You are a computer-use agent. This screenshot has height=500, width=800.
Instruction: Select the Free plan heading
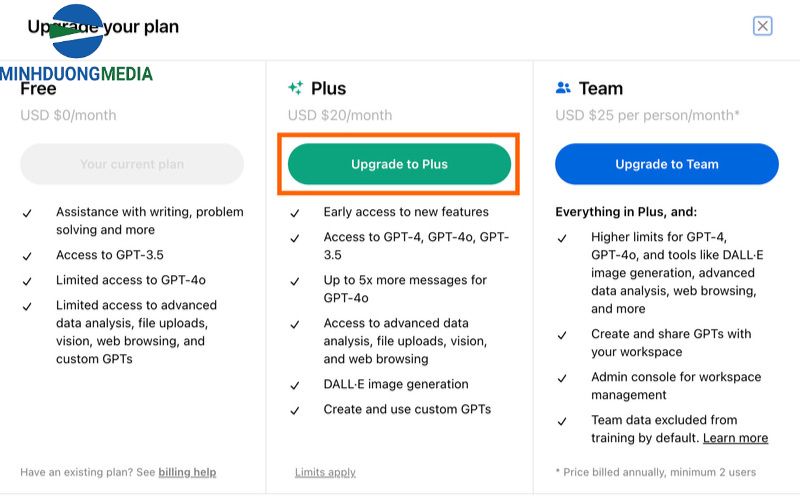click(38, 89)
